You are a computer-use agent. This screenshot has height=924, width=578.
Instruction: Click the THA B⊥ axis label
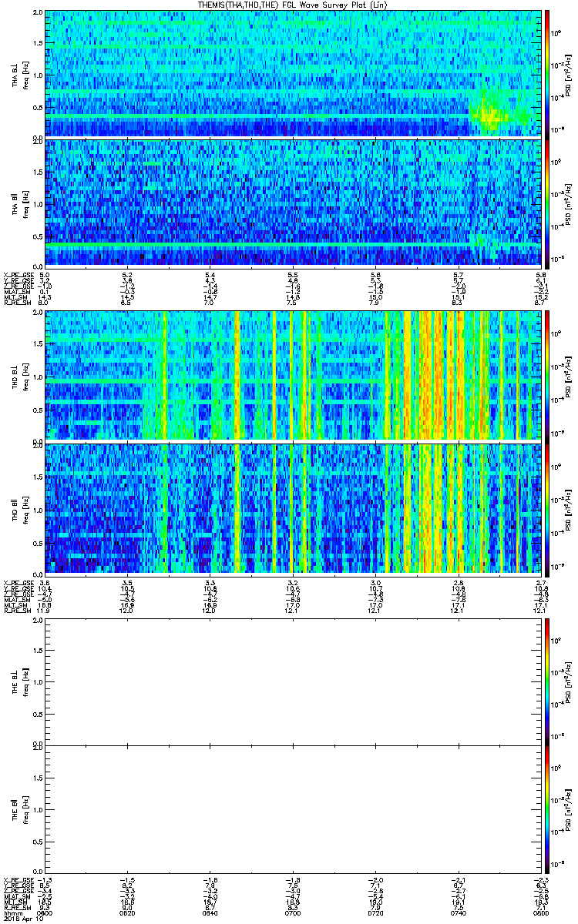[15, 74]
